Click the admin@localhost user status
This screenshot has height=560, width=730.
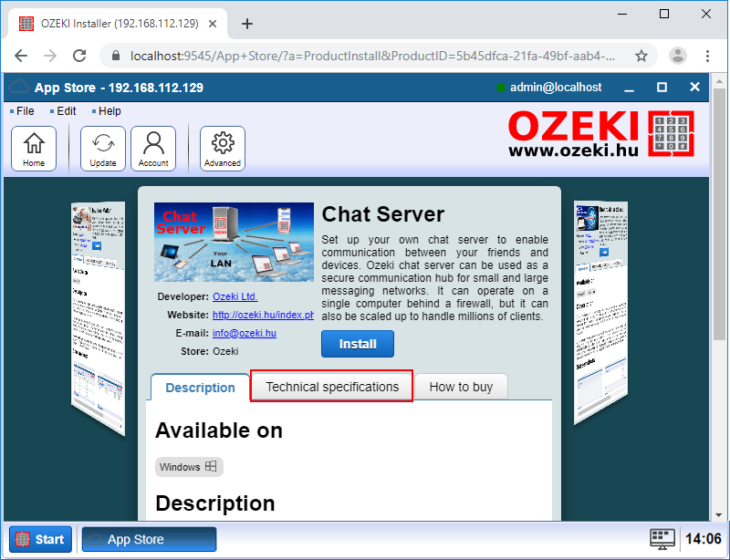(x=549, y=87)
